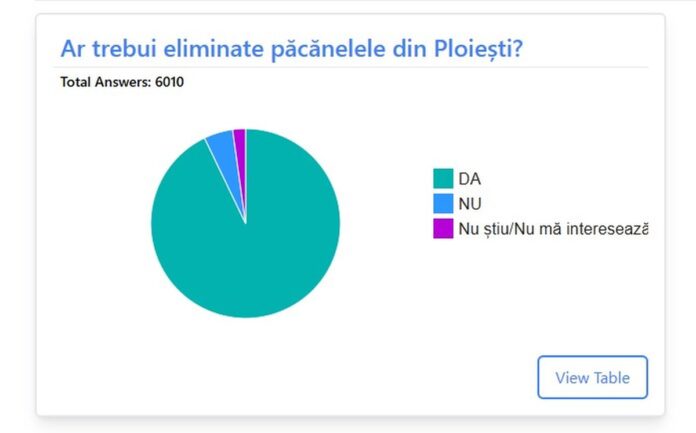Click the word "interesează" in the legend
Screen dimensions: 696x433
coord(604,228)
